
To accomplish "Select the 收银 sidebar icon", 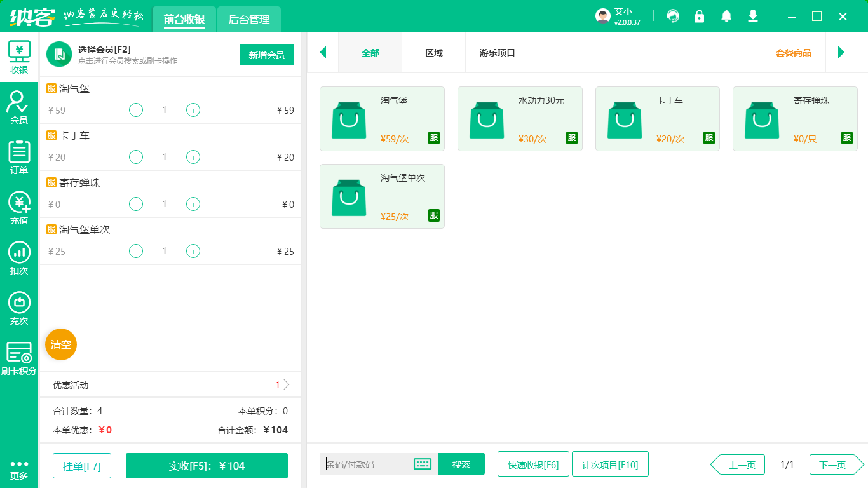I will click(x=19, y=54).
